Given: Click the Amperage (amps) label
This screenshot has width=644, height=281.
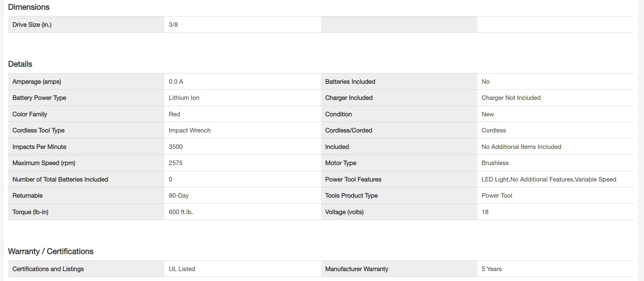Looking at the screenshot, I should coord(37,82).
